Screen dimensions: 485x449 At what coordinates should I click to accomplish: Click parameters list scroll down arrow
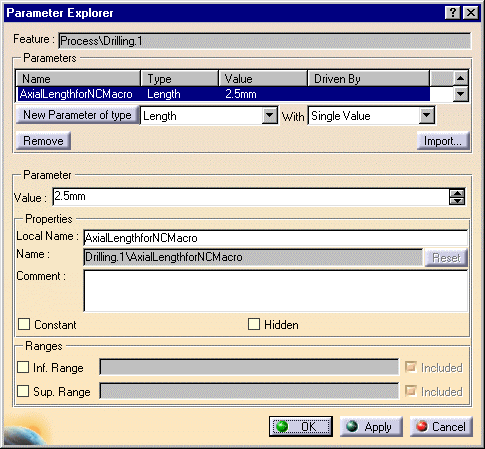(x=460, y=94)
